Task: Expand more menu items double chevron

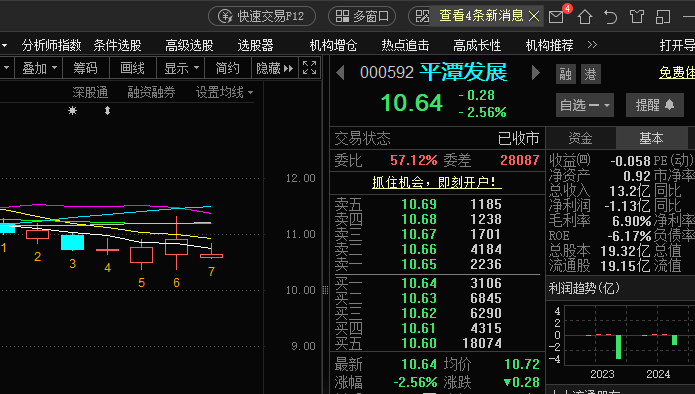Action: (592, 45)
